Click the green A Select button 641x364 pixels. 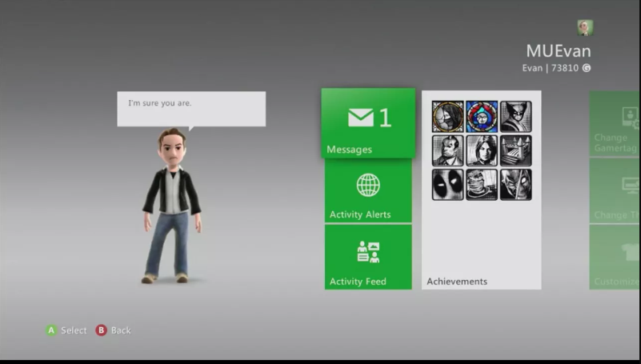51,330
